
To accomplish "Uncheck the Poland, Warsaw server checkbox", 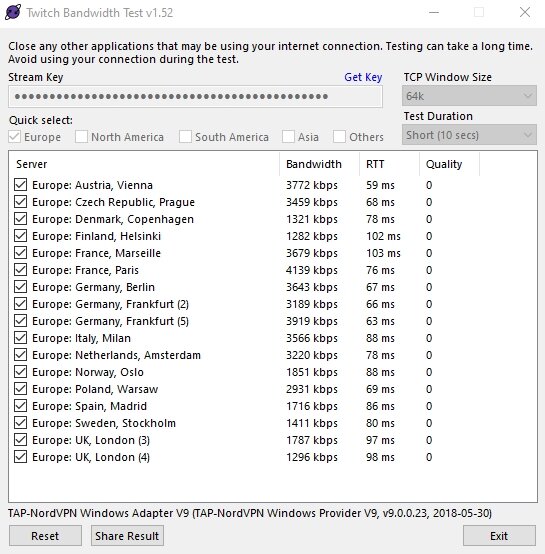I will 20,389.
